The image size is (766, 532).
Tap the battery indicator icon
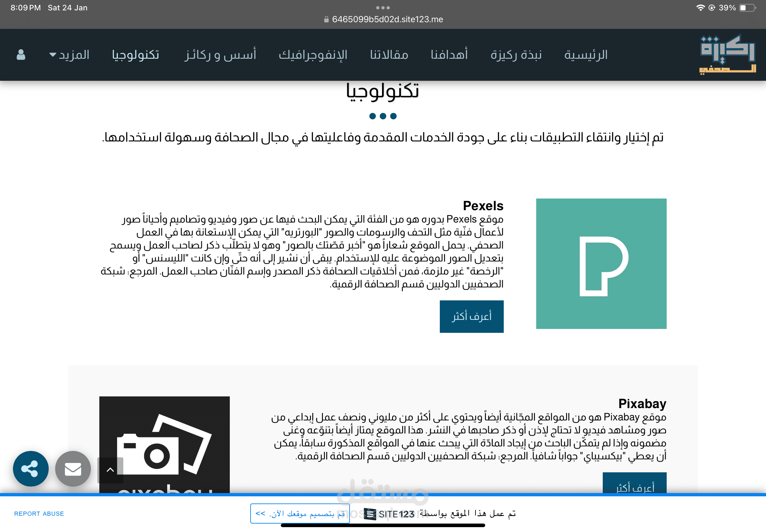[x=747, y=8]
